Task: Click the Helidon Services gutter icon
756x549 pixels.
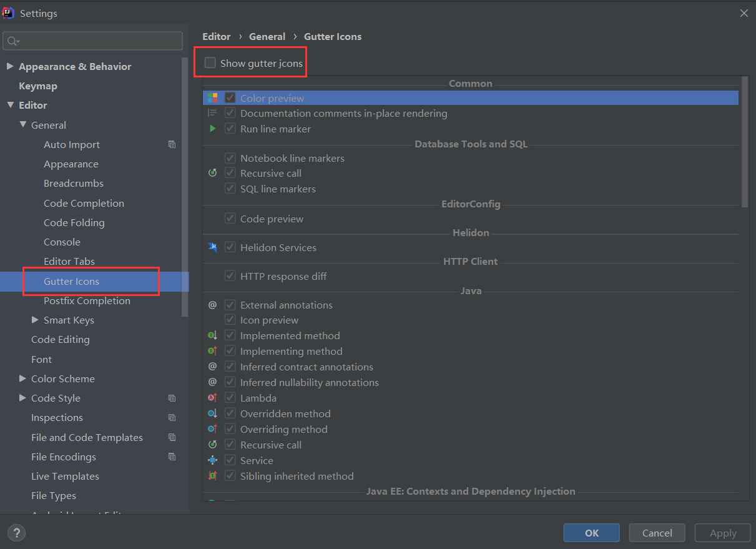Action: [212, 247]
